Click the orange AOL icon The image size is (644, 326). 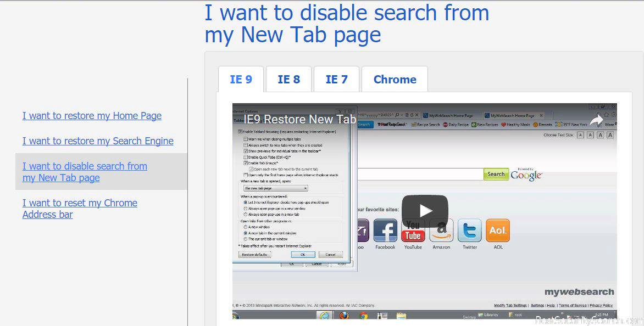point(497,231)
